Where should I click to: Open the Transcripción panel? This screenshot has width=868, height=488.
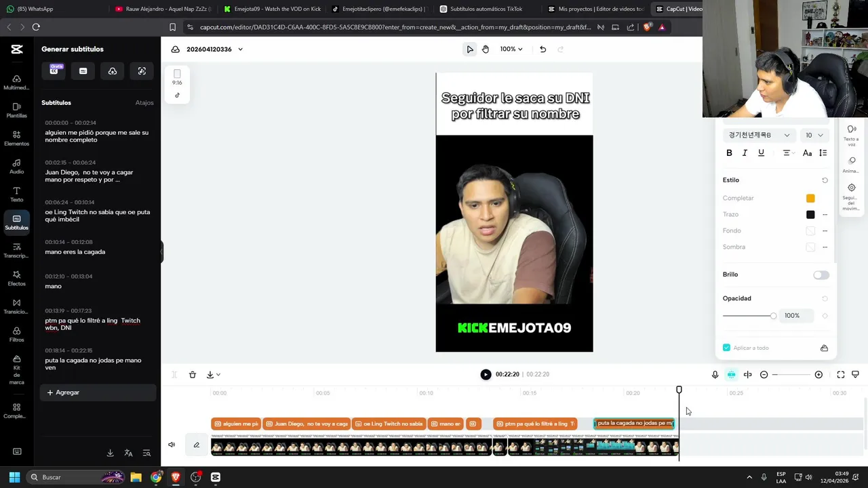16,251
